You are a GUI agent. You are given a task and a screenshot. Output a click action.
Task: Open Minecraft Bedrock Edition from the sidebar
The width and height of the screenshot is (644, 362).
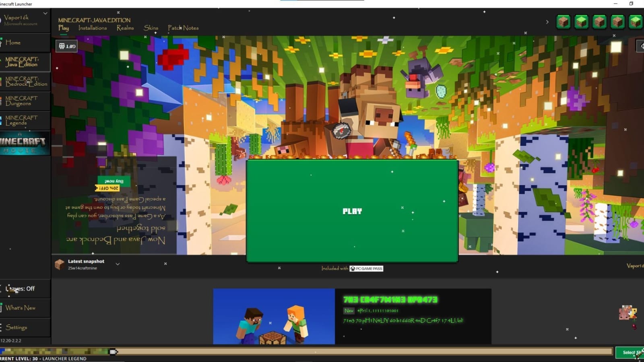click(25, 82)
